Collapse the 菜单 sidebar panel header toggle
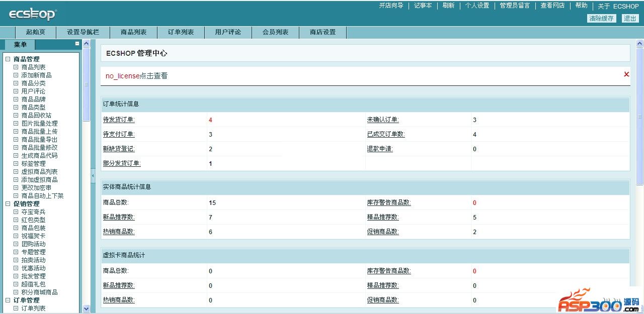 point(77,44)
